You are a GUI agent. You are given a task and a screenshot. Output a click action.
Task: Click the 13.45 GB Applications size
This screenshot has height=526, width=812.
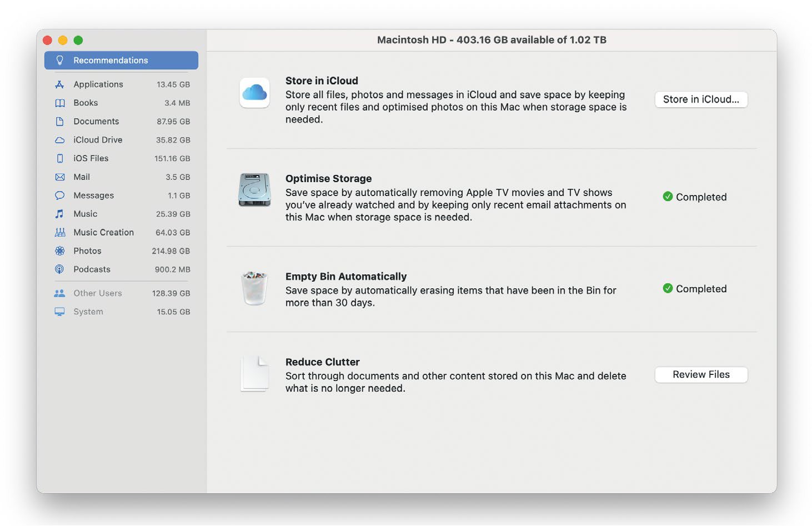[x=173, y=84]
